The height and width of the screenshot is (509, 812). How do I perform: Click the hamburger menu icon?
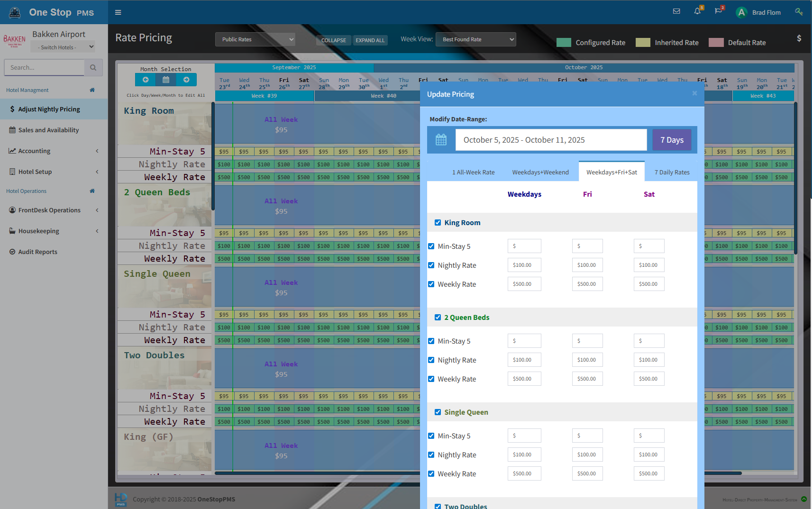click(x=118, y=12)
